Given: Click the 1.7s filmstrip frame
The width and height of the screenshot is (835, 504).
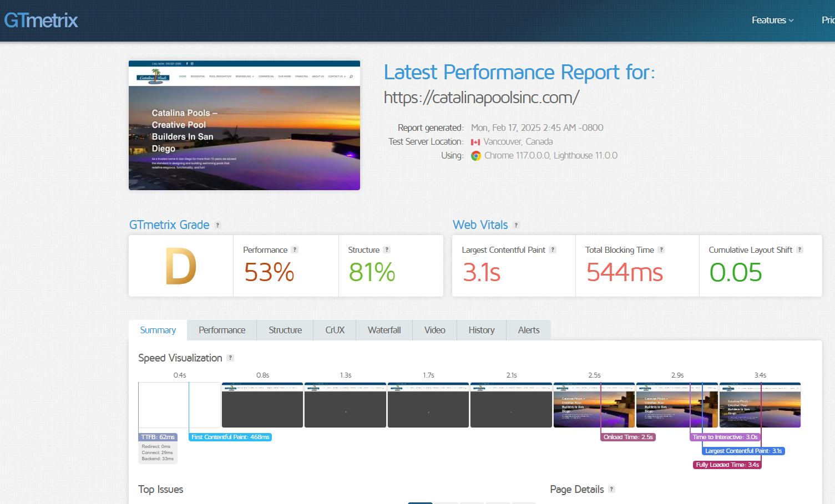Looking at the screenshot, I should click(428, 405).
